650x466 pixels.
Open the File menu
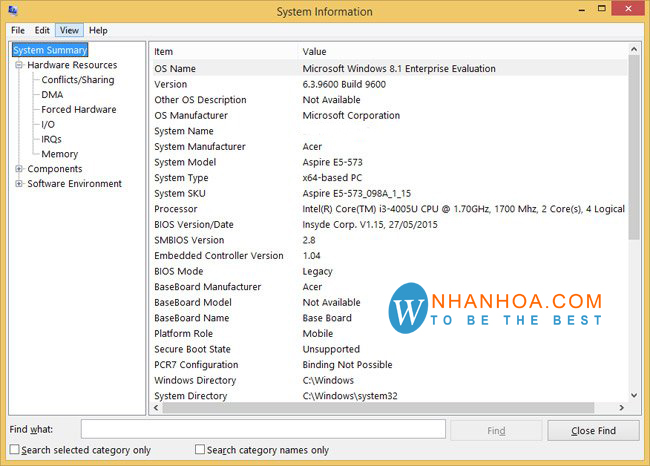click(x=18, y=30)
